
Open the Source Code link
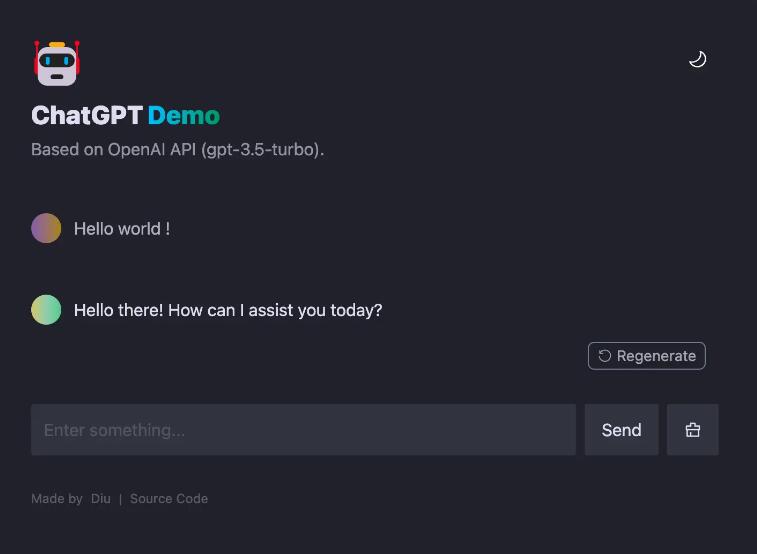169,499
